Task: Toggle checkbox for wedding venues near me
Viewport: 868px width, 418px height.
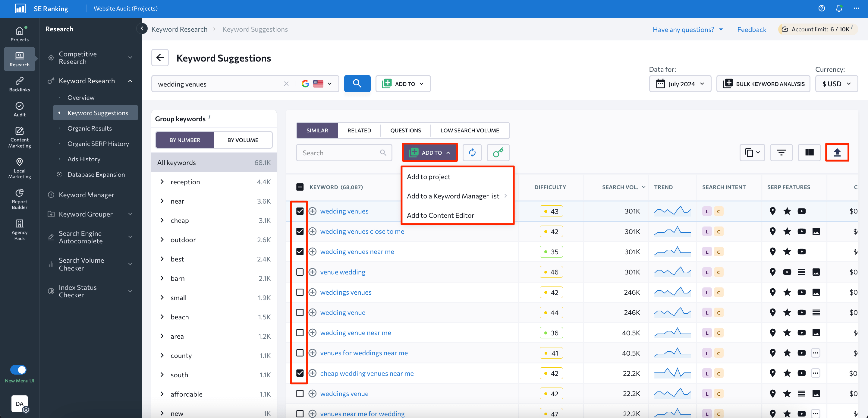Action: (299, 251)
